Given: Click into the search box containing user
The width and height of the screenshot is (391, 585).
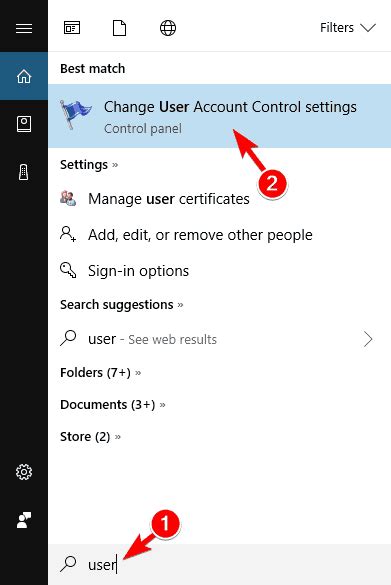Looking at the screenshot, I should [x=219, y=564].
